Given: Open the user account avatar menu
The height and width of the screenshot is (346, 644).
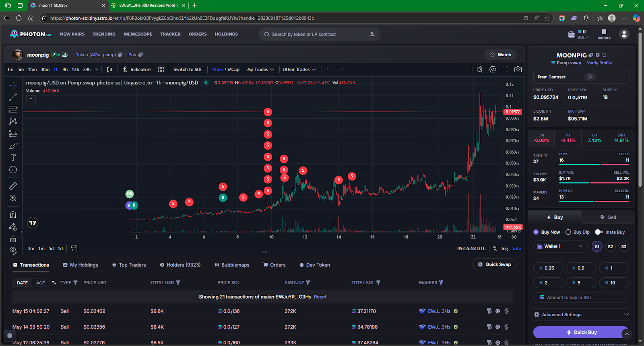Looking at the screenshot, I should pos(624,34).
